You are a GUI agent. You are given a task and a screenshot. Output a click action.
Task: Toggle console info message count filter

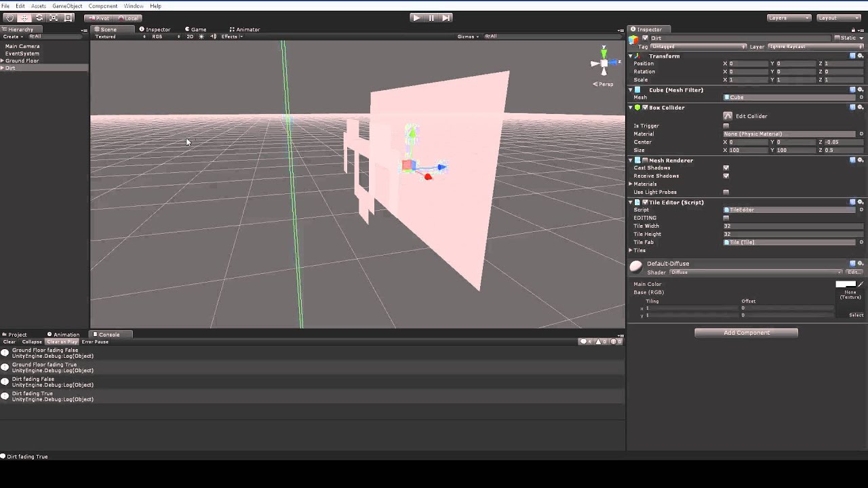(586, 342)
